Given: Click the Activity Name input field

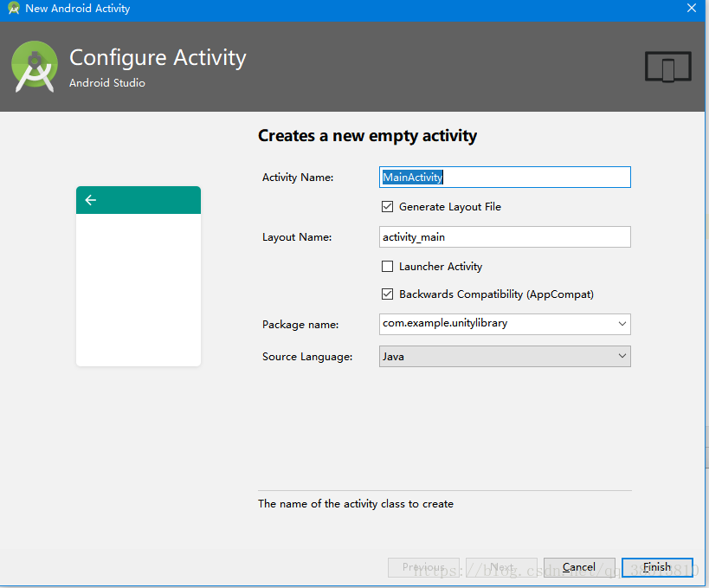Looking at the screenshot, I should click(x=505, y=177).
